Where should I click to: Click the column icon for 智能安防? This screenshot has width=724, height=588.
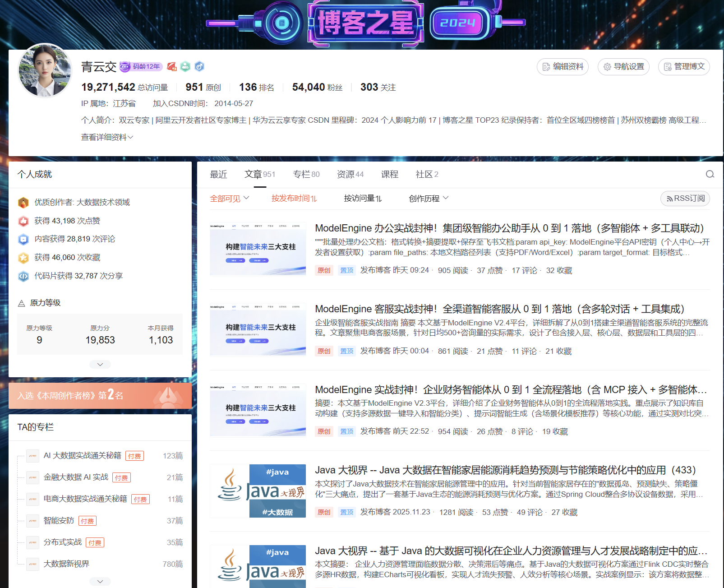[32, 521]
